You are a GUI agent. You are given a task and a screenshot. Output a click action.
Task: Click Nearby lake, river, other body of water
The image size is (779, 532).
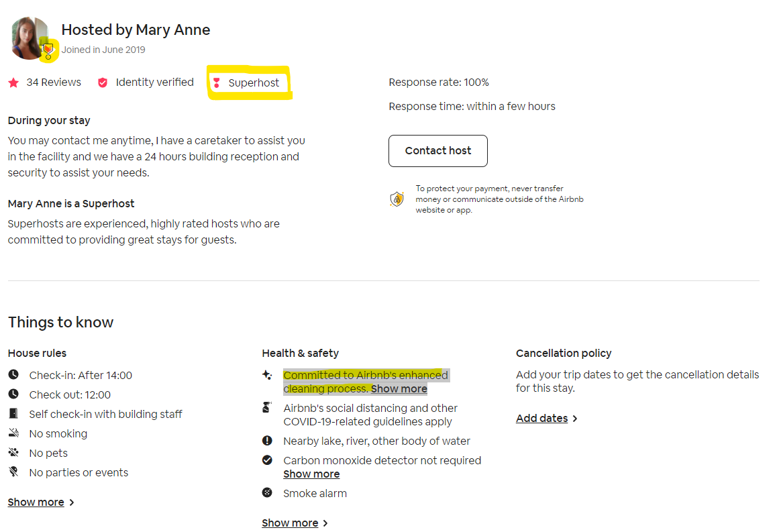point(376,441)
